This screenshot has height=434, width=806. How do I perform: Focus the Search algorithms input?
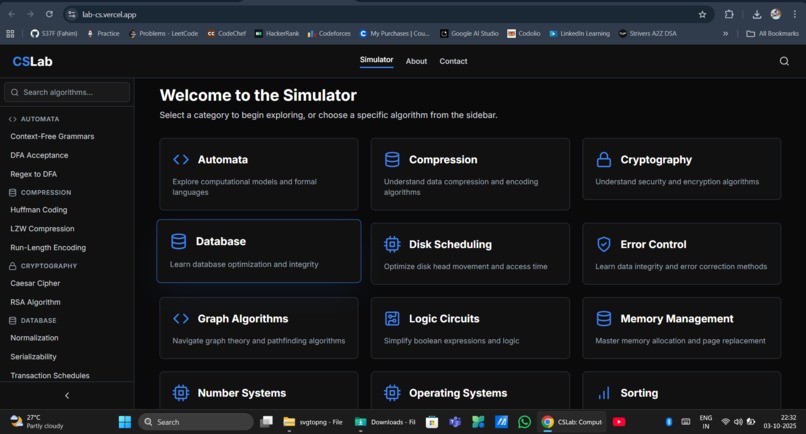point(67,93)
